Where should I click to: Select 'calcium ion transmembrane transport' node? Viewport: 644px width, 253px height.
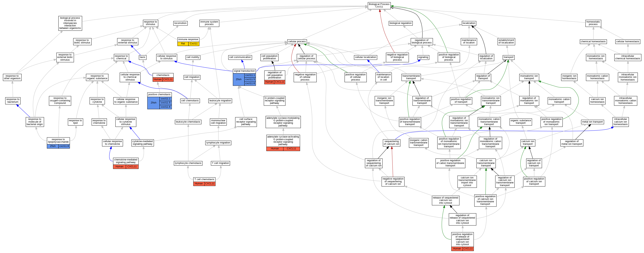(x=486, y=163)
